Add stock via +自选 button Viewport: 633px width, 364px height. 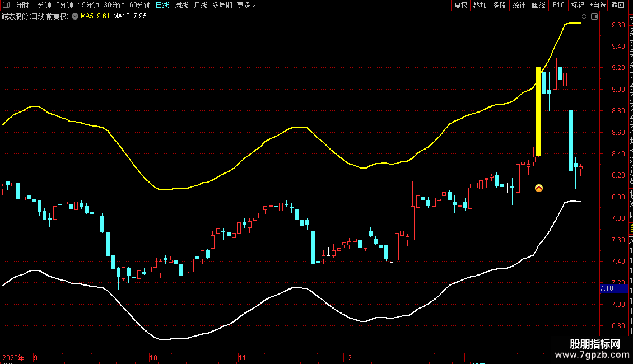click(598, 5)
